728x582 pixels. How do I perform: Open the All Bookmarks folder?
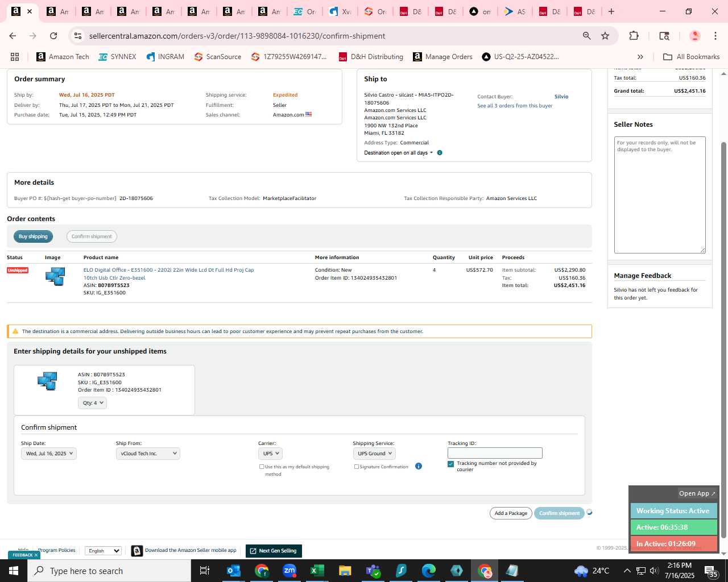click(x=692, y=57)
